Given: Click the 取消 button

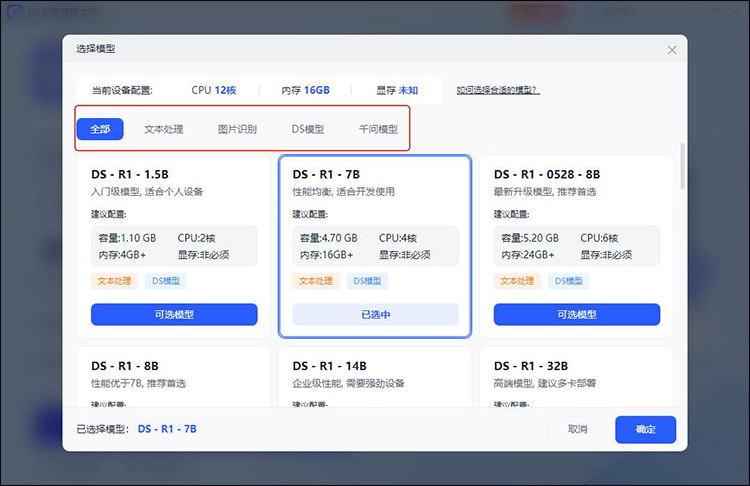Looking at the screenshot, I should 577,429.
